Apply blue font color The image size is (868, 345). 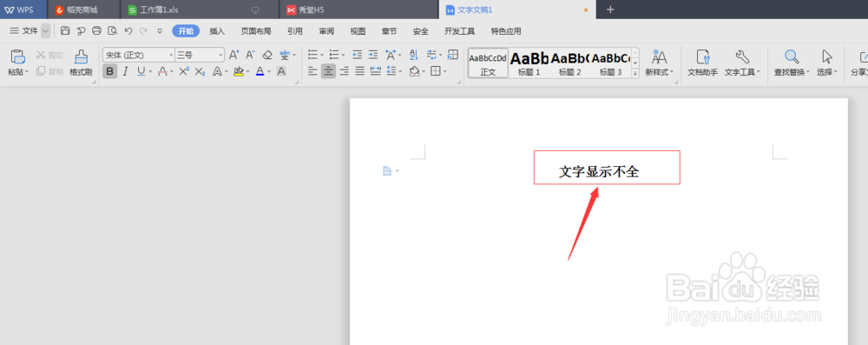point(260,71)
